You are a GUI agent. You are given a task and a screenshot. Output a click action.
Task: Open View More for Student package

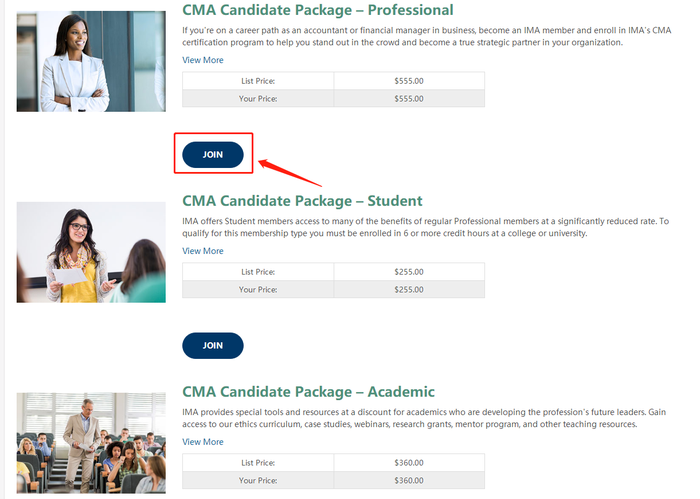[203, 251]
